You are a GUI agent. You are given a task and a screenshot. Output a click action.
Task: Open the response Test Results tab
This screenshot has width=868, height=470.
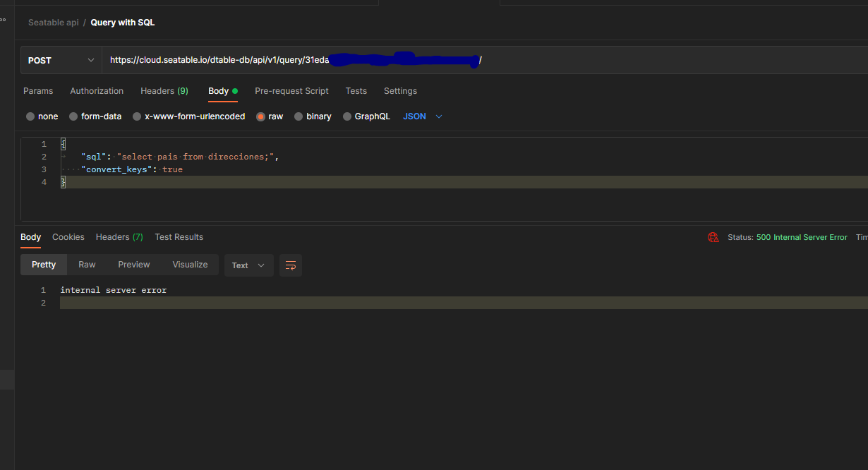tap(179, 237)
